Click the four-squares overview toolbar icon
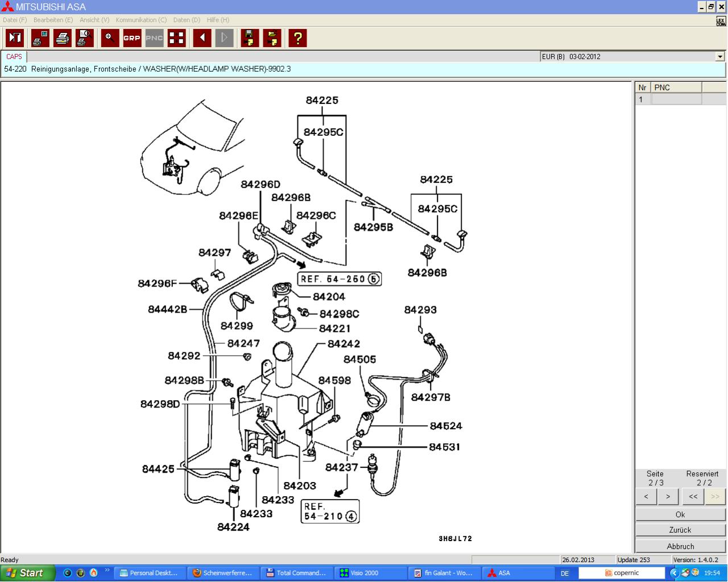Viewport: 728px width, 582px height. 176,38
